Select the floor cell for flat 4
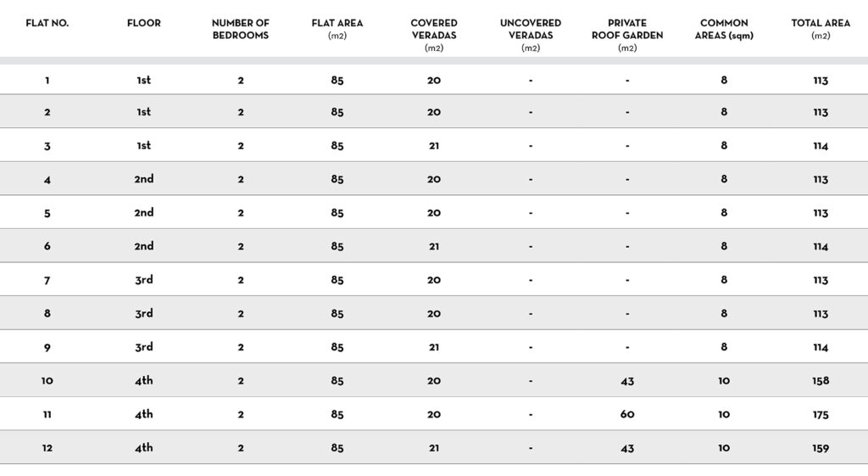The image size is (868, 476). 143,179
